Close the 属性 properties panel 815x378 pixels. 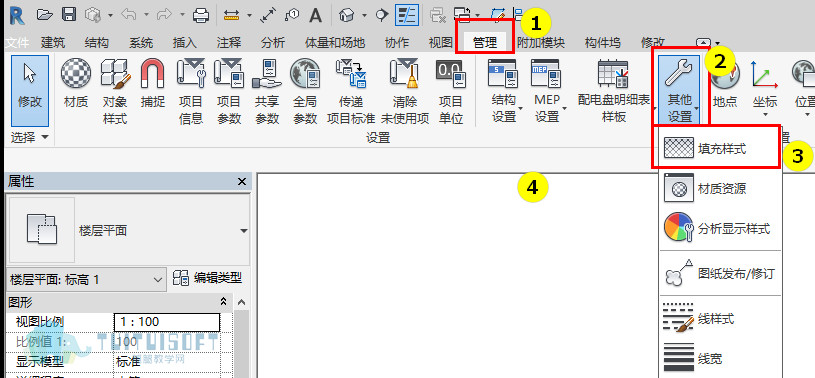coord(242,181)
